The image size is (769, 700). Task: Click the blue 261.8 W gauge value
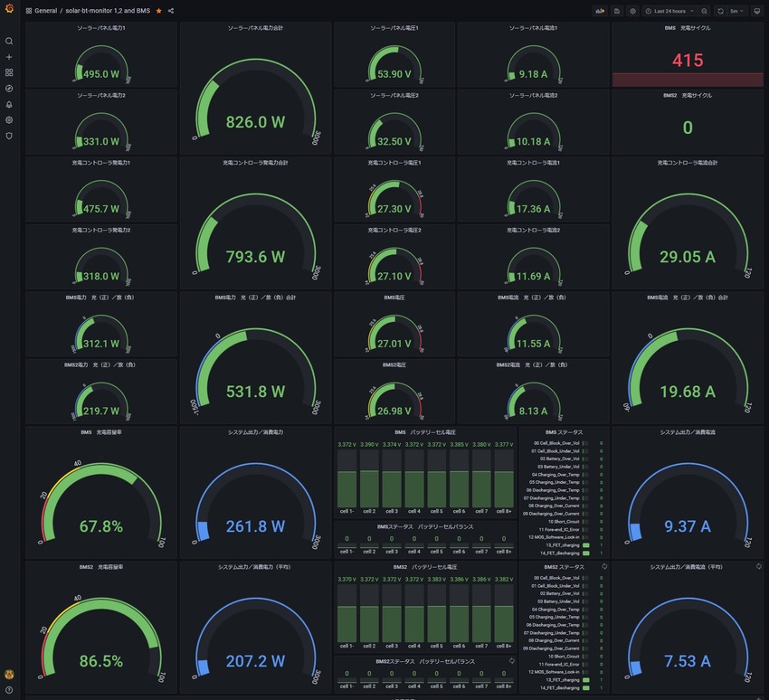pyautogui.click(x=255, y=526)
